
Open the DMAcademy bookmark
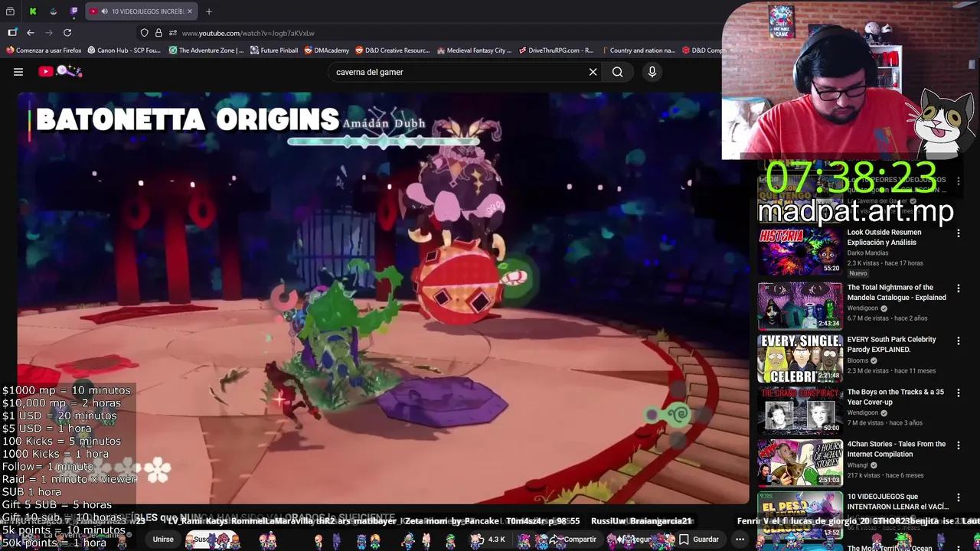(x=326, y=51)
